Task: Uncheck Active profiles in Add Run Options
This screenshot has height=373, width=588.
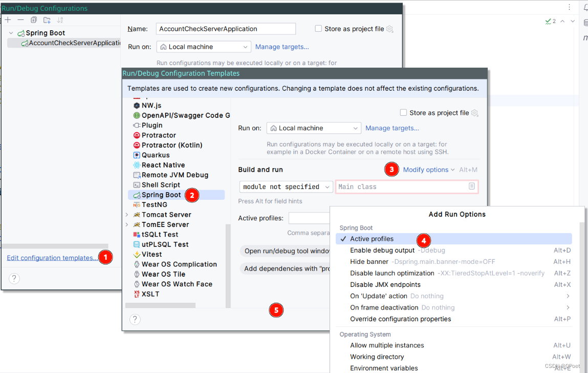Action: (454, 239)
